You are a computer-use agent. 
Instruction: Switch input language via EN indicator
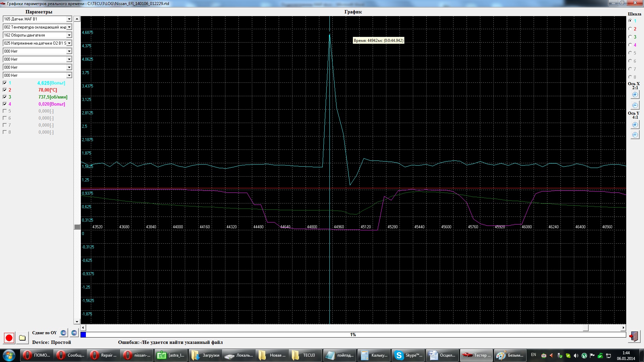[x=533, y=355]
